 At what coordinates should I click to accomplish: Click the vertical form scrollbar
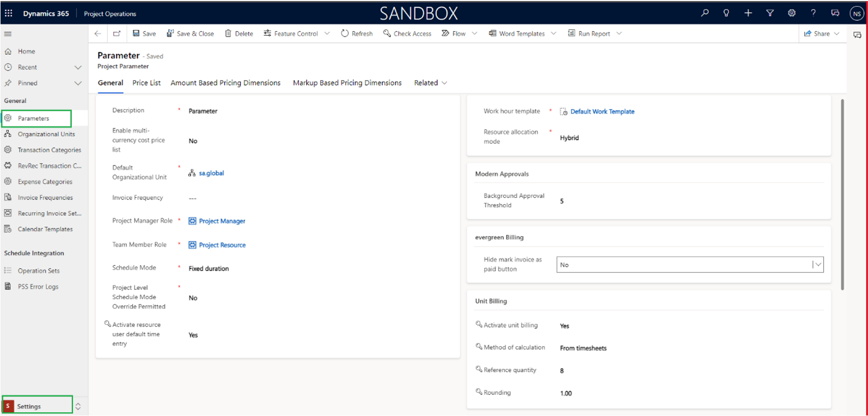click(x=842, y=194)
